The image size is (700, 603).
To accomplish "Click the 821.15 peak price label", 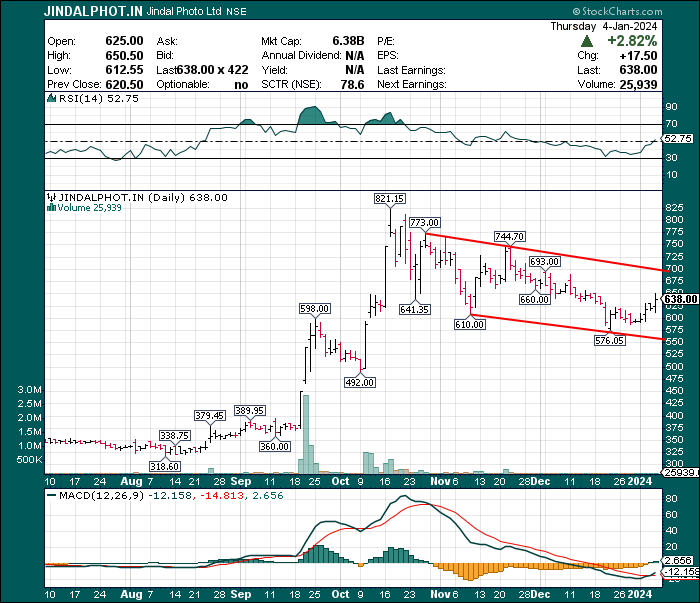I will pyautogui.click(x=390, y=199).
